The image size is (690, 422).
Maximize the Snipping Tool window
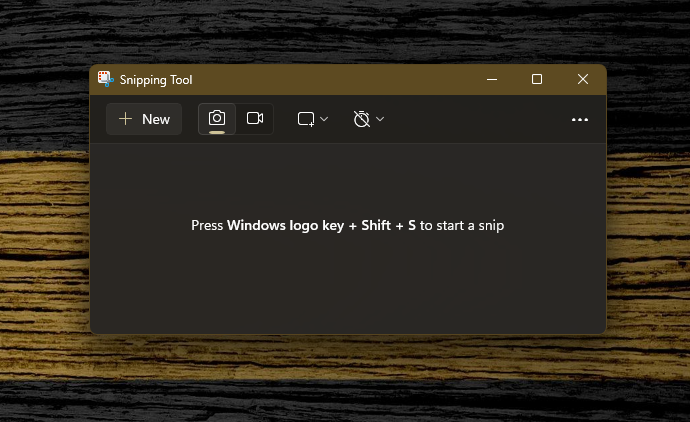point(537,79)
